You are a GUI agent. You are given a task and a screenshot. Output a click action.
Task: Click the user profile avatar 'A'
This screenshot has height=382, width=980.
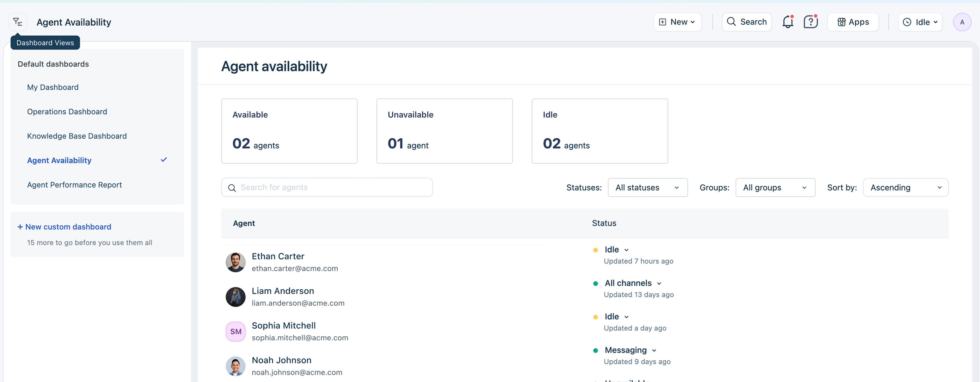(x=962, y=22)
